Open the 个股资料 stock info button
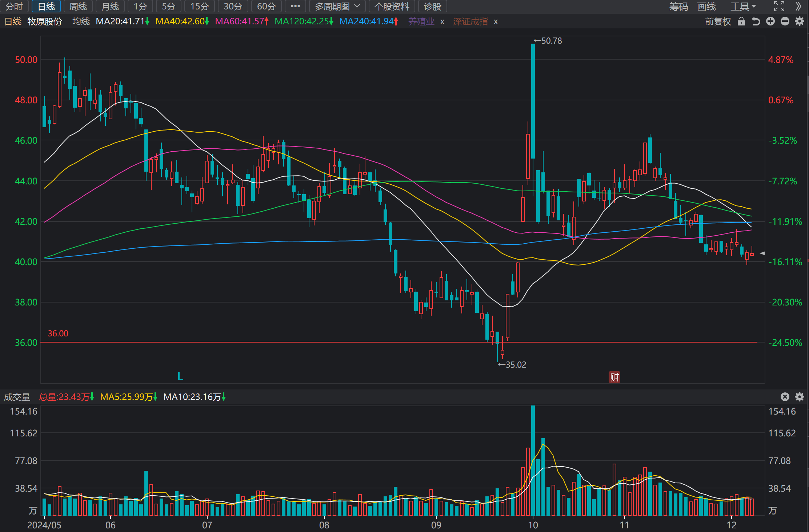The height and width of the screenshot is (532, 809). 392,6
